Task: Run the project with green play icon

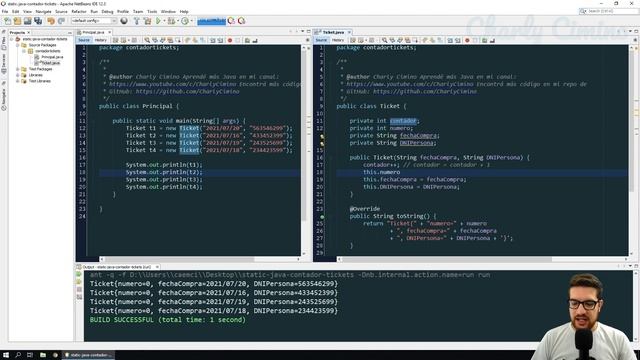Action: [x=158, y=21]
